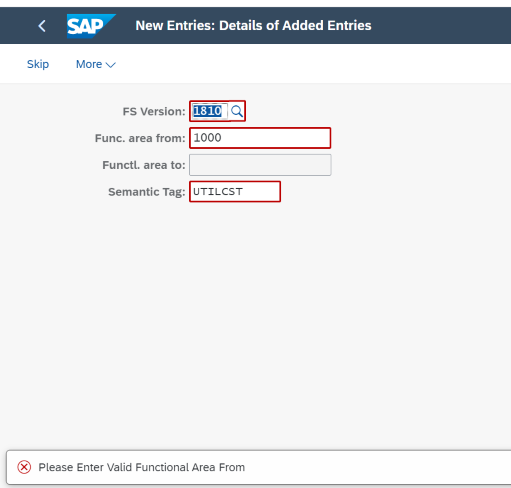Click into Func. area from field
Screen dimensions: 511x488
coord(260,138)
